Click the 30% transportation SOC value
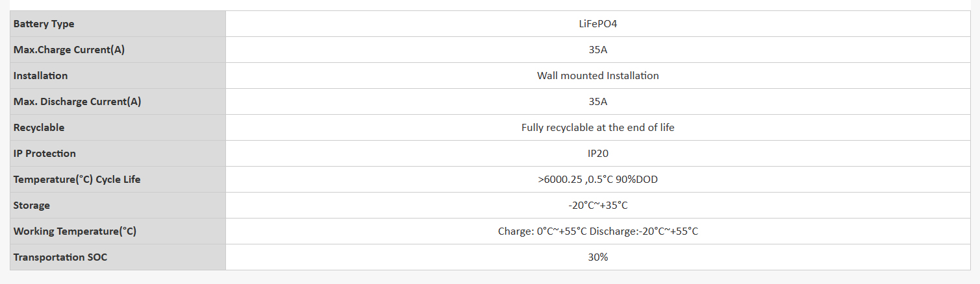The height and width of the screenshot is (284, 980). 597,257
